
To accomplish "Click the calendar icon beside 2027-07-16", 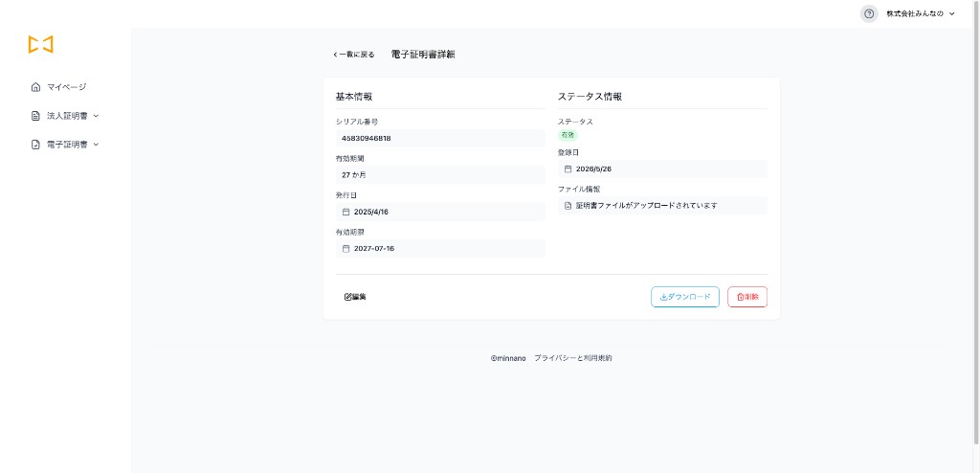I will (345, 248).
